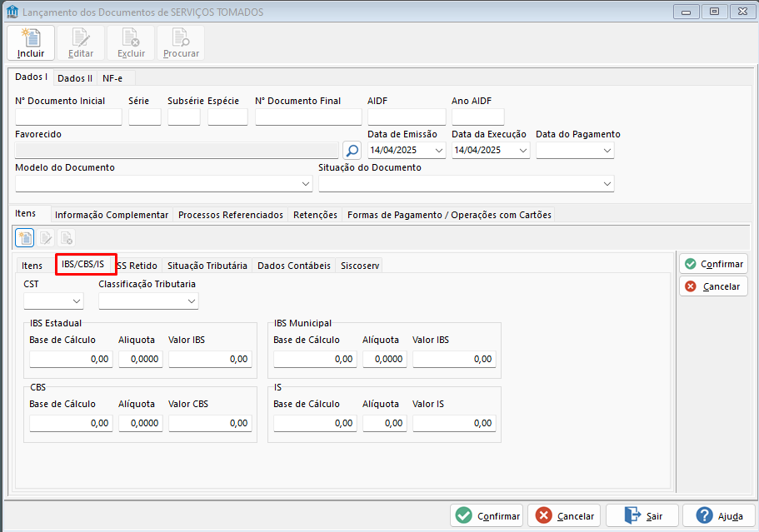Image resolution: width=759 pixels, height=532 pixels.
Task: Click IBS Municipal Alíquota field
Action: click(385, 360)
